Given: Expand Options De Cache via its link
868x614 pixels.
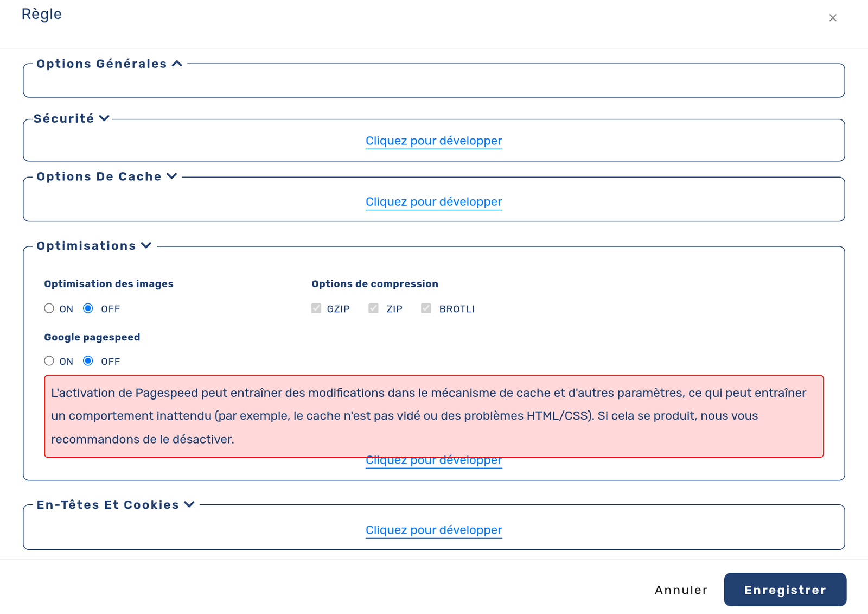Looking at the screenshot, I should click(x=434, y=201).
